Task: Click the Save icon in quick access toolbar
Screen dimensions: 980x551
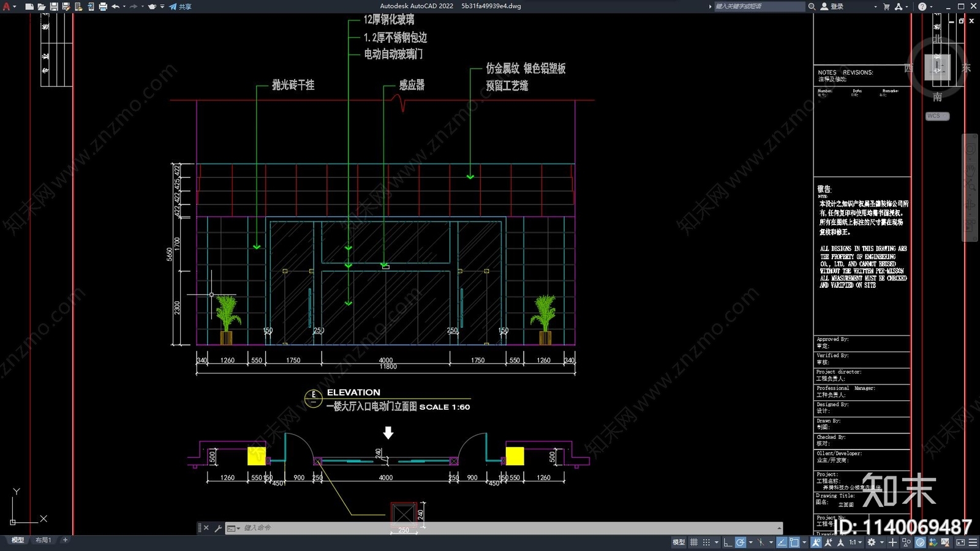Action: click(54, 6)
